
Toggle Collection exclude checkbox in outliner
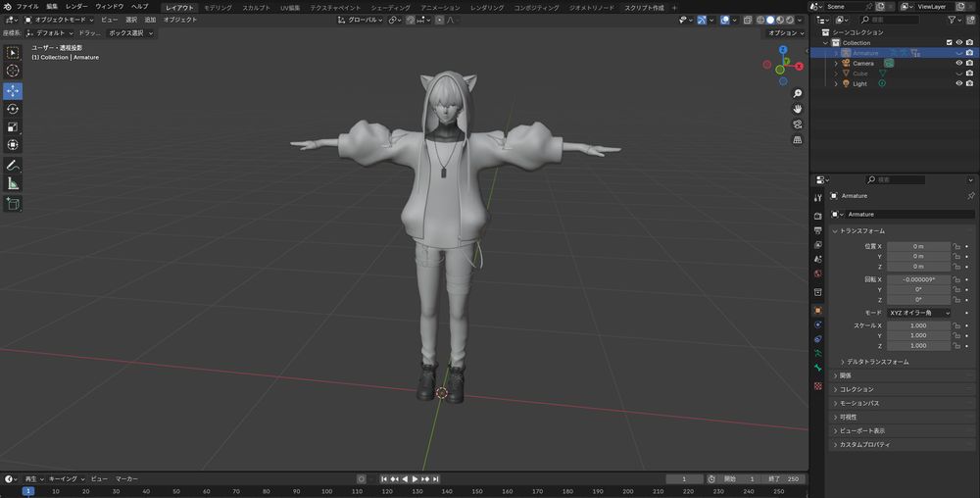tap(949, 42)
